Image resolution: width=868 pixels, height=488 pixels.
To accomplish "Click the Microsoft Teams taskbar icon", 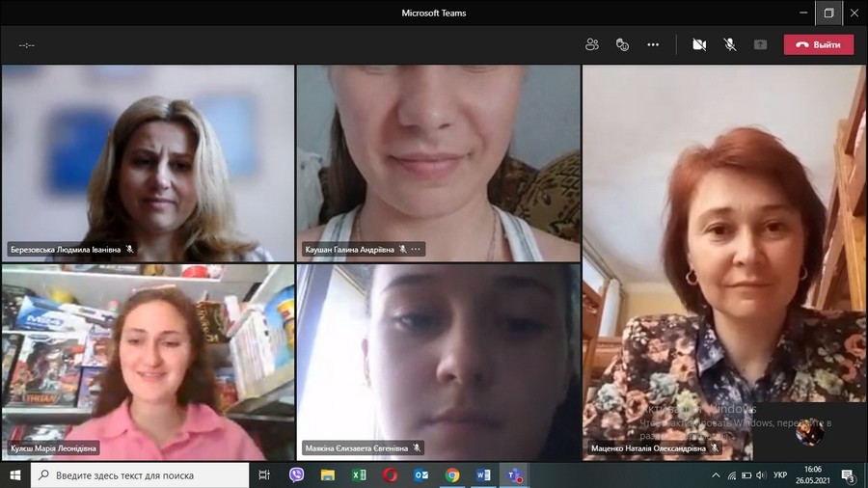I will (515, 475).
